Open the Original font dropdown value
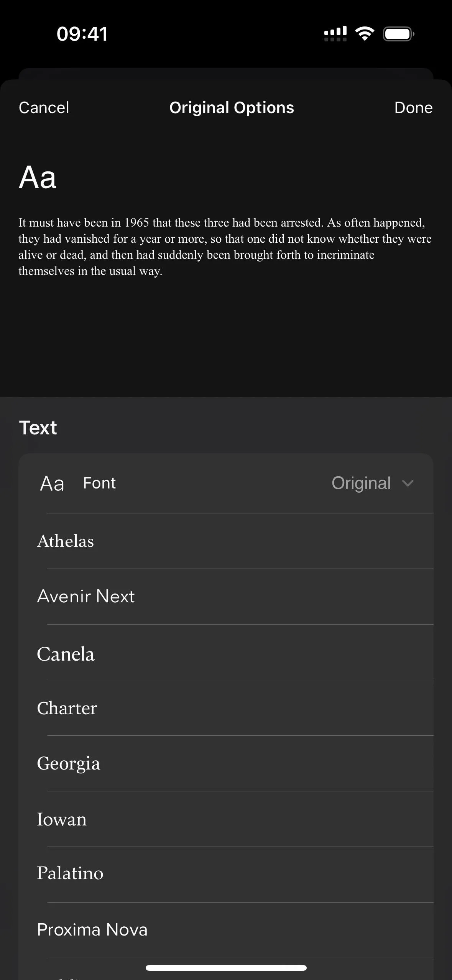The image size is (452, 980). pyautogui.click(x=361, y=483)
